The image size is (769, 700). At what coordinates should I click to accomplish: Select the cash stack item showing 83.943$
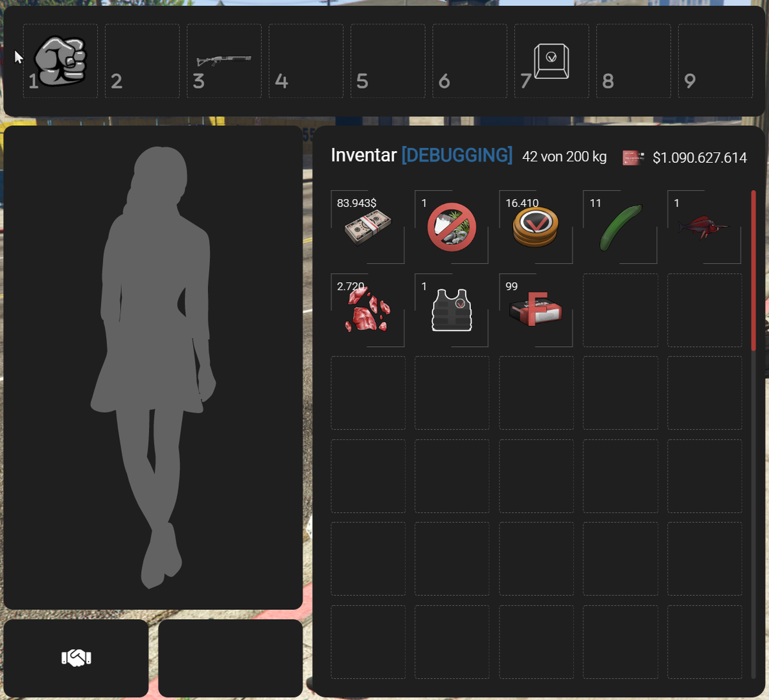(x=367, y=227)
